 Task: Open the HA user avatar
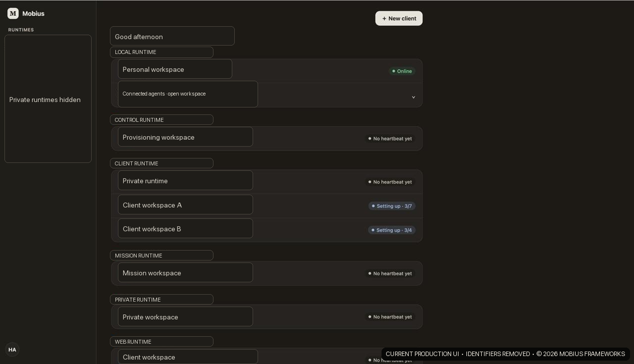coord(12,349)
